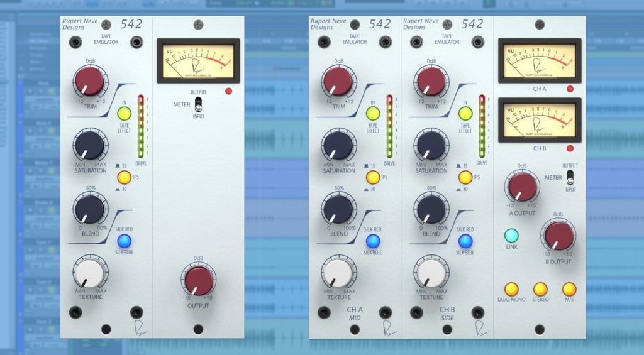Click the Blend knob on mono 542 plugin

pos(90,209)
